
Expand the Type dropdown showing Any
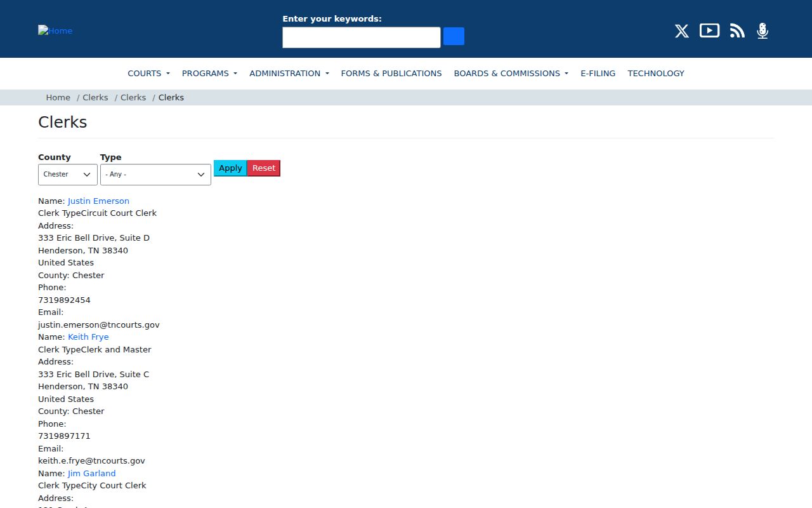point(155,174)
